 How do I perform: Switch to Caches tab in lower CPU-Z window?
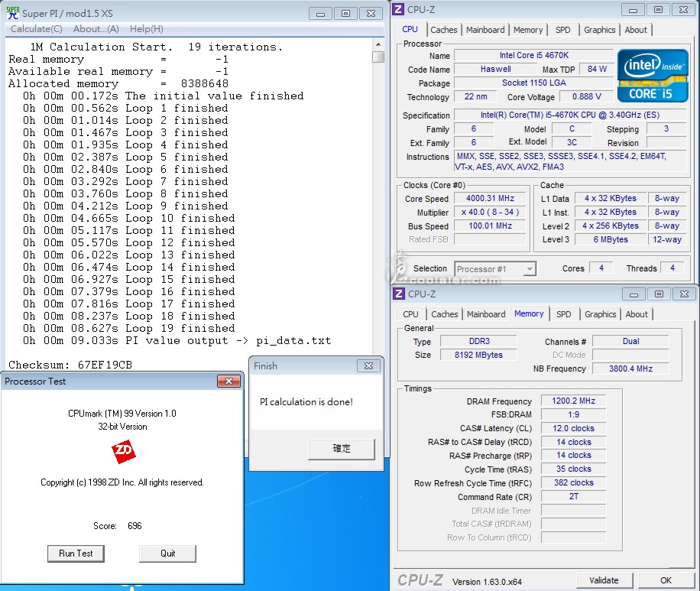tap(445, 314)
